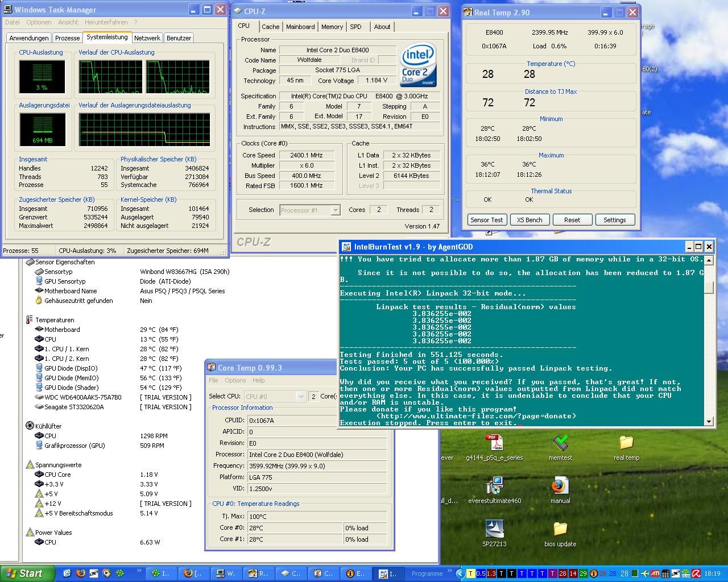Click the IntelBurnTest scrollbar down arrow
Screen dimensions: 728x582
tap(709, 422)
